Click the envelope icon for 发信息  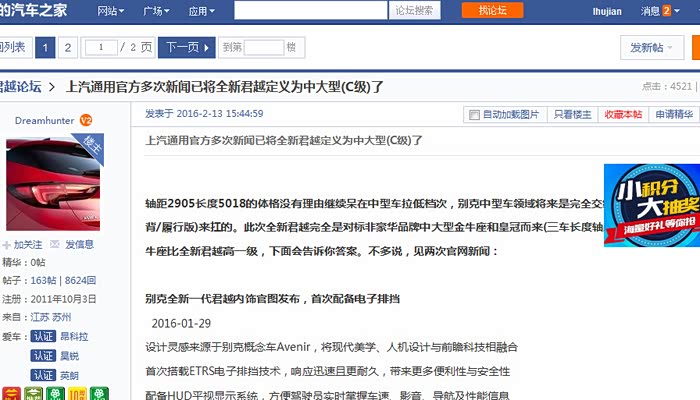point(57,244)
